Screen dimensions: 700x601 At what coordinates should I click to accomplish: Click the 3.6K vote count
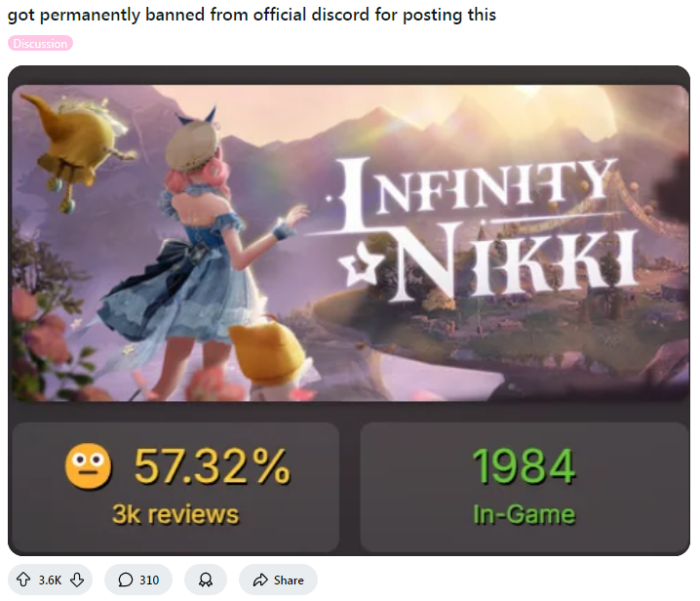tap(50, 580)
